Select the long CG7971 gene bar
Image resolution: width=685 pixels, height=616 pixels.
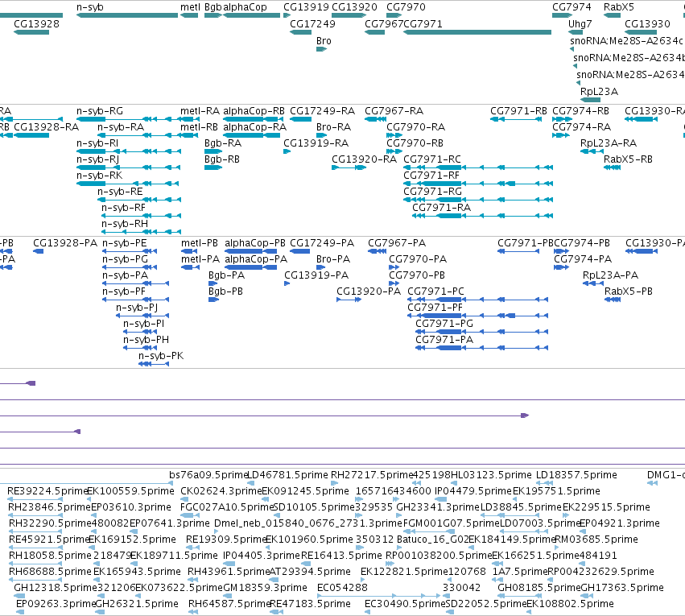(x=477, y=32)
